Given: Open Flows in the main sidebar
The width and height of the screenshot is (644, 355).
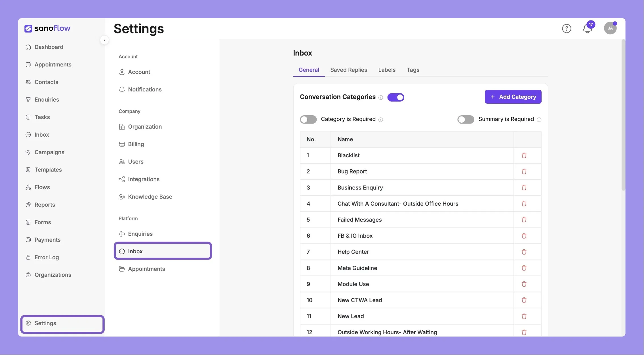Looking at the screenshot, I should click(38, 187).
